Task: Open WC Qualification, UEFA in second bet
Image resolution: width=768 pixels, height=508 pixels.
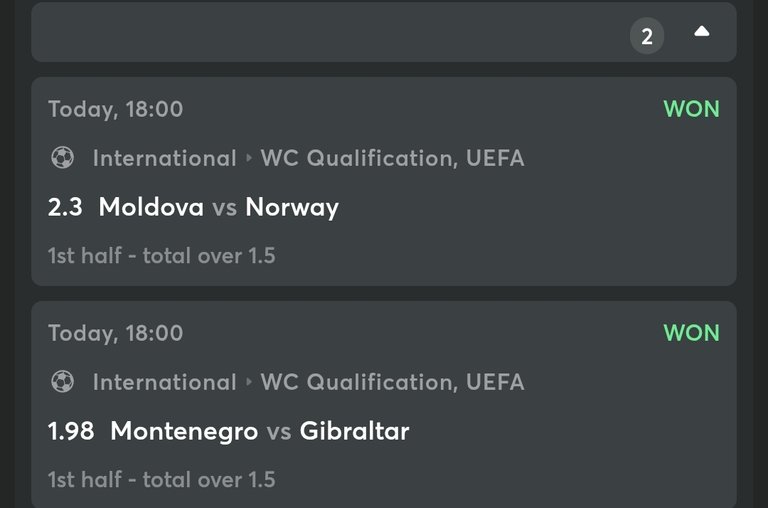Action: pyautogui.click(x=392, y=382)
